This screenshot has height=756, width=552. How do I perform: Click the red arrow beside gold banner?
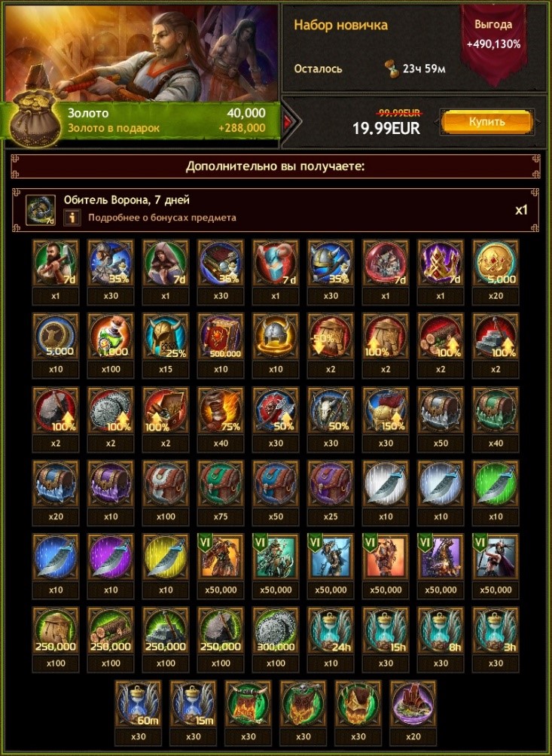pos(288,122)
